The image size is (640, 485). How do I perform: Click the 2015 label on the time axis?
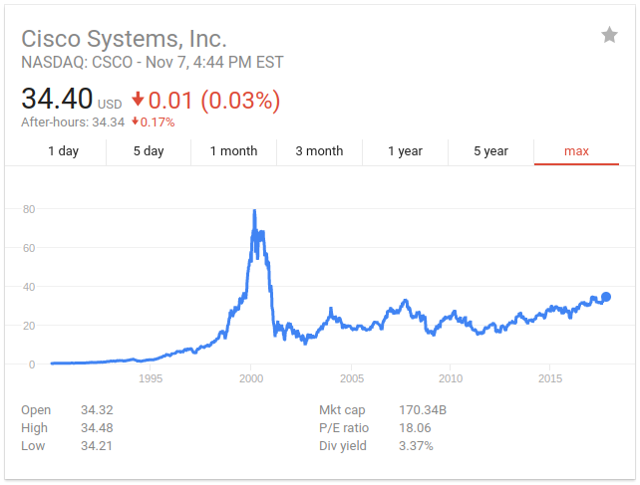(550, 379)
